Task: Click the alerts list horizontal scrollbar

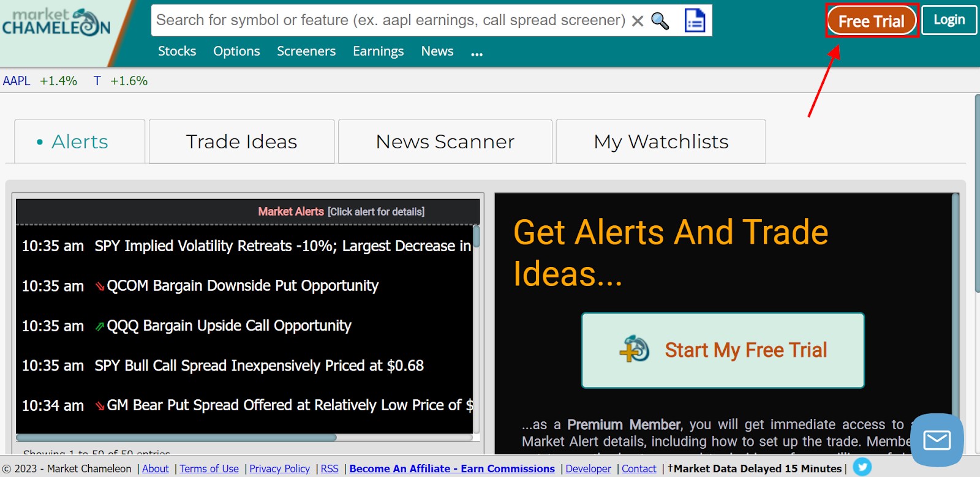Action: tap(176, 438)
